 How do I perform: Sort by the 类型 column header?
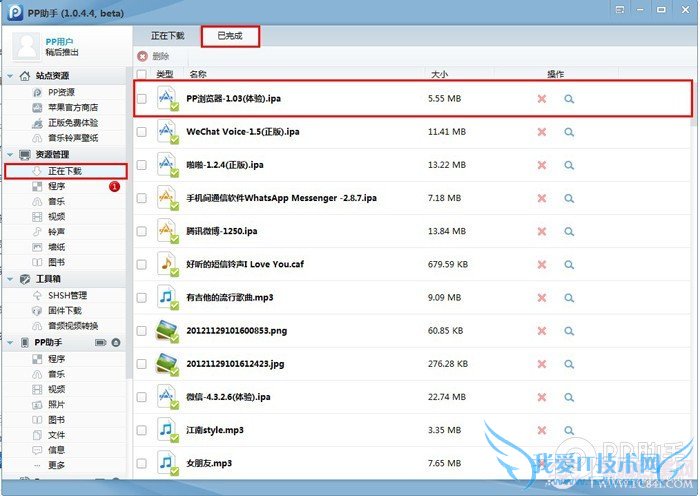tap(165, 74)
